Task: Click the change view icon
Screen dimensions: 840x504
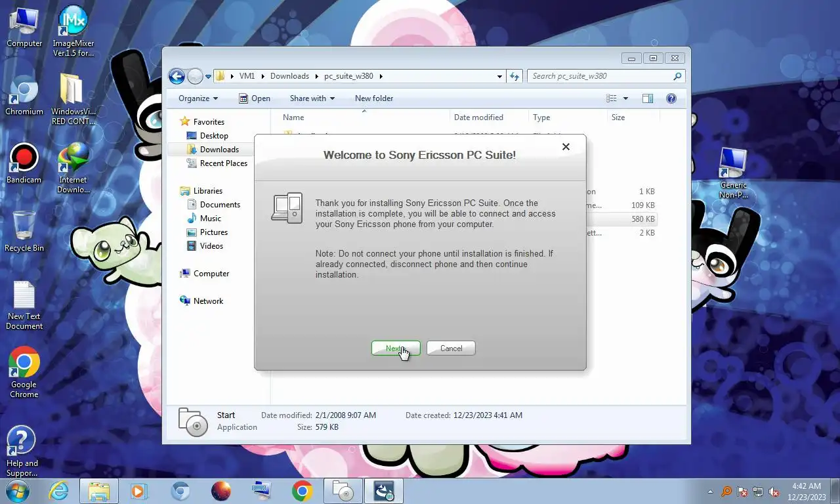Action: click(612, 98)
